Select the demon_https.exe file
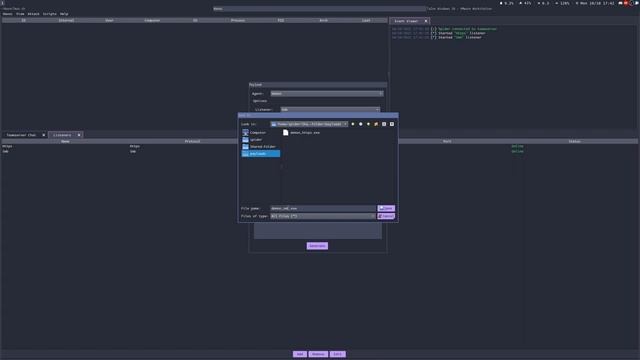The width and height of the screenshot is (640, 360). 301,133
